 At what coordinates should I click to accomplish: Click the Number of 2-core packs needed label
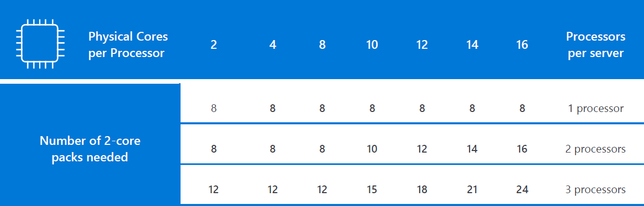pyautogui.click(x=90, y=149)
